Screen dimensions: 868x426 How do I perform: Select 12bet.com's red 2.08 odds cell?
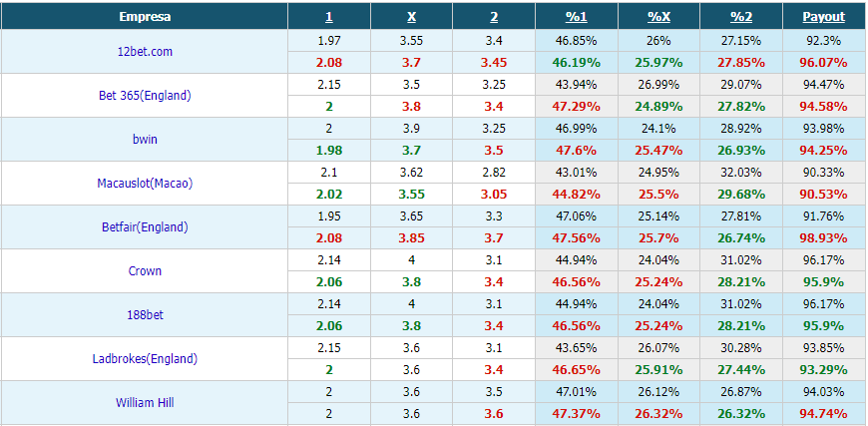coord(329,63)
